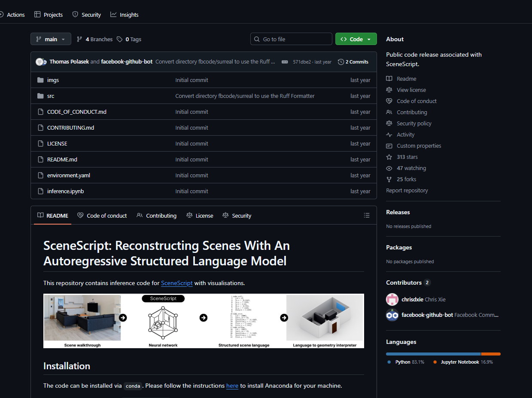Open commit hash 571dbe2
This screenshot has width=532, height=398.
click(x=302, y=62)
